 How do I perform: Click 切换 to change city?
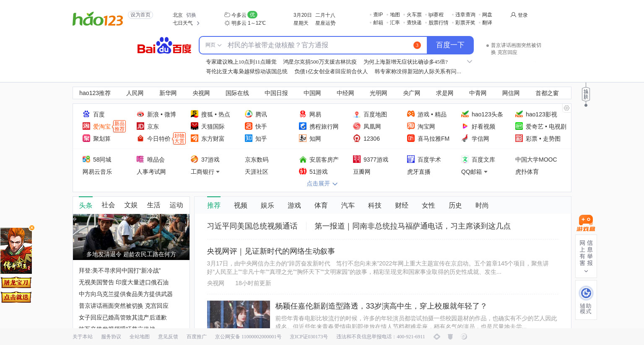191,15
